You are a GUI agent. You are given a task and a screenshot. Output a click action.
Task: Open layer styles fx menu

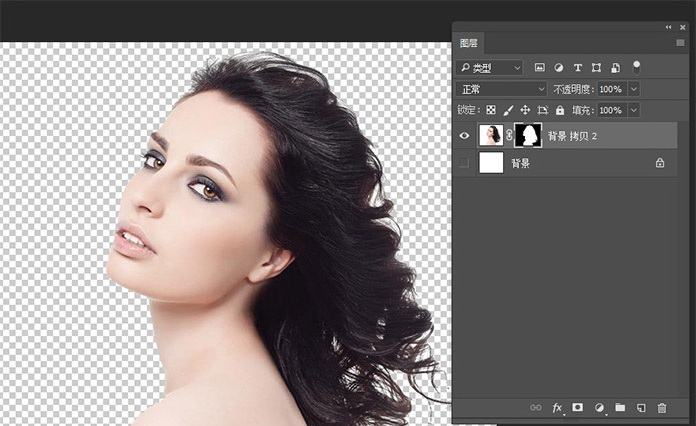tap(557, 407)
